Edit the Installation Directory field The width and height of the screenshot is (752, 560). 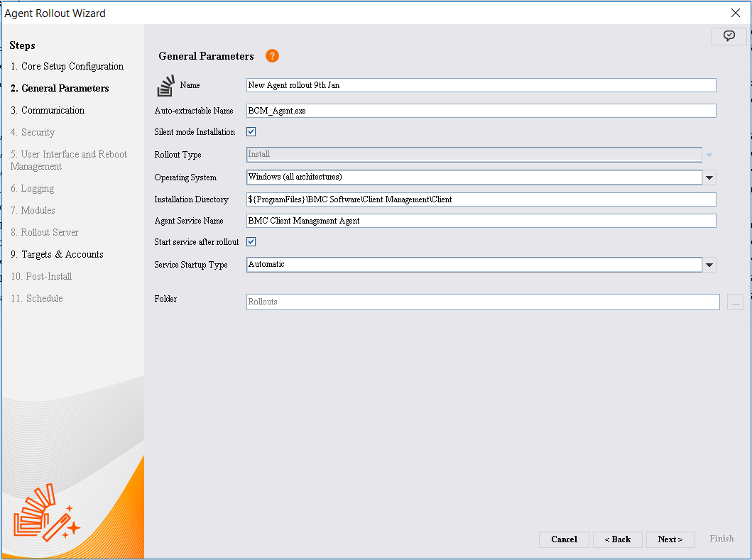point(481,199)
